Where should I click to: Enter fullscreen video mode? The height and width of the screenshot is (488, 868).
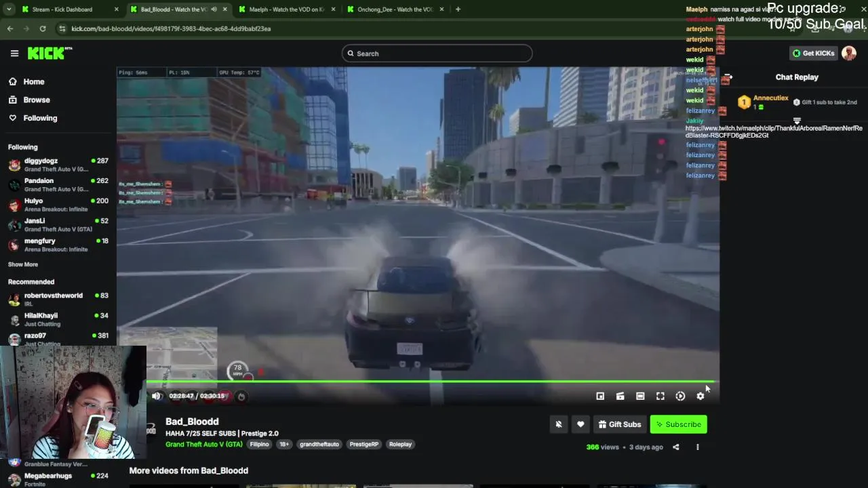point(660,396)
